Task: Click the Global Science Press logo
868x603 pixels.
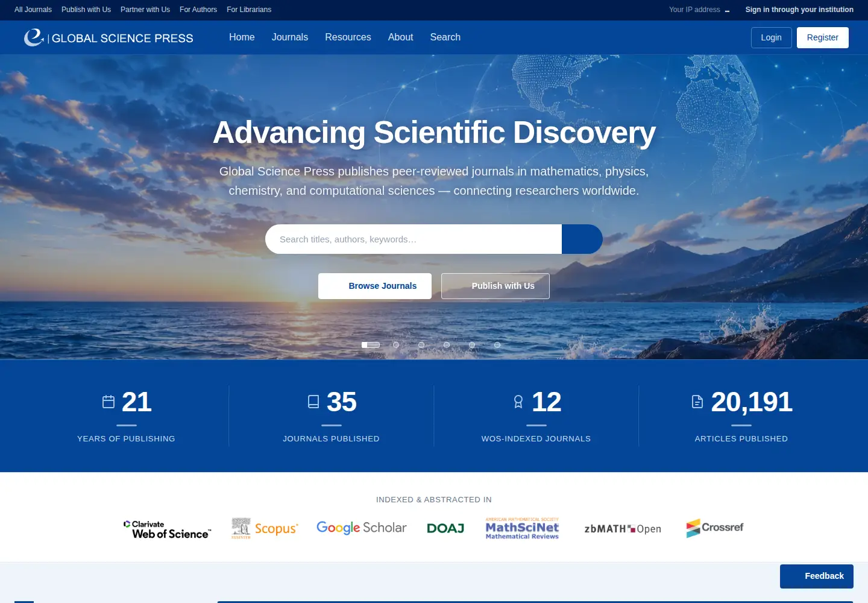Action: 108,37
